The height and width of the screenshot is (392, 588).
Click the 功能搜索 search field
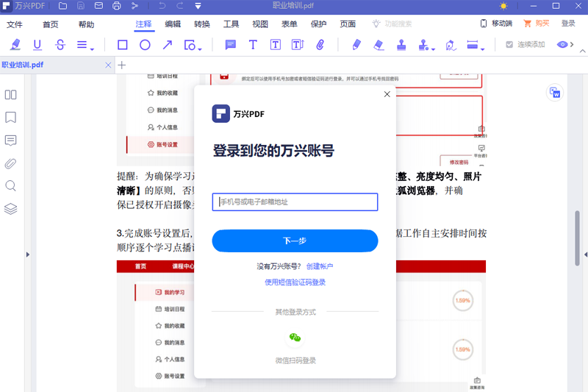coord(392,24)
